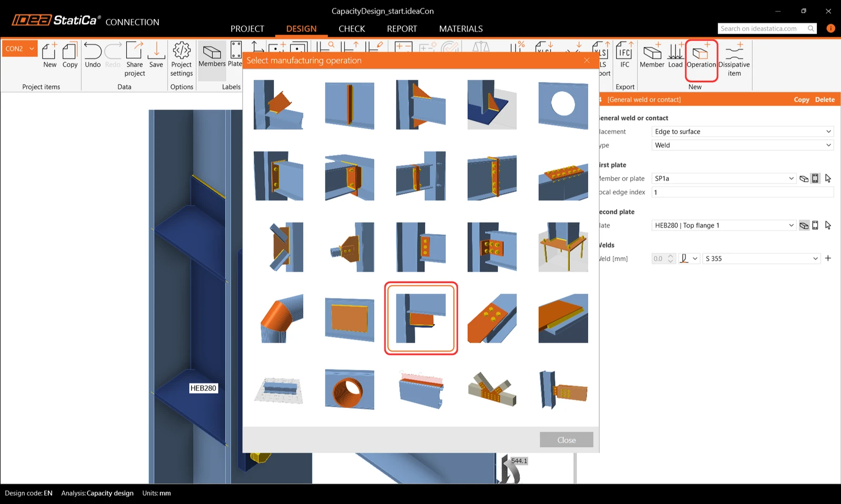Click the search magnifier icon
Screen dimensions: 841x504
click(x=811, y=28)
